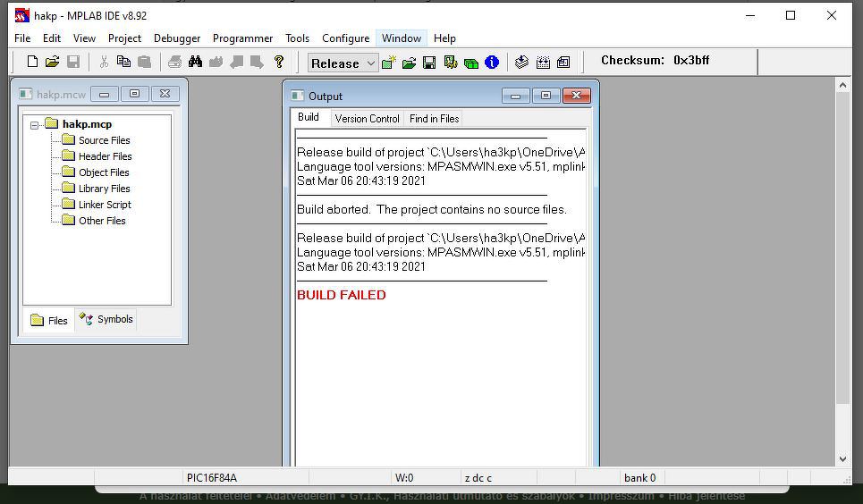Click the PIC16F84A device in the status bar
This screenshot has height=504, width=863.
[212, 477]
